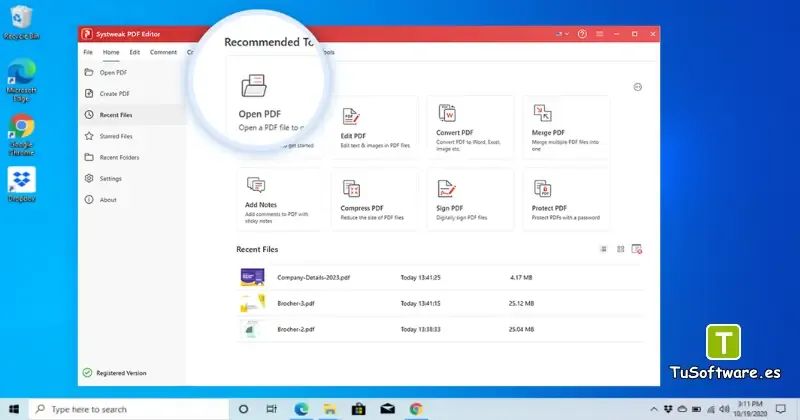Open the Brocher-3.pdf thumbnail
This screenshot has width=800, height=420.
click(x=253, y=303)
